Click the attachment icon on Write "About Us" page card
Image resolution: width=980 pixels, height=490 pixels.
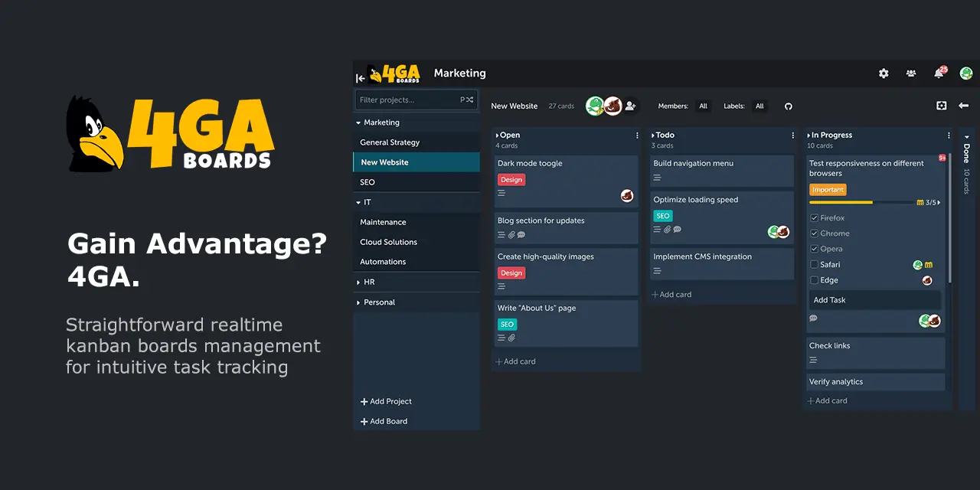point(511,338)
